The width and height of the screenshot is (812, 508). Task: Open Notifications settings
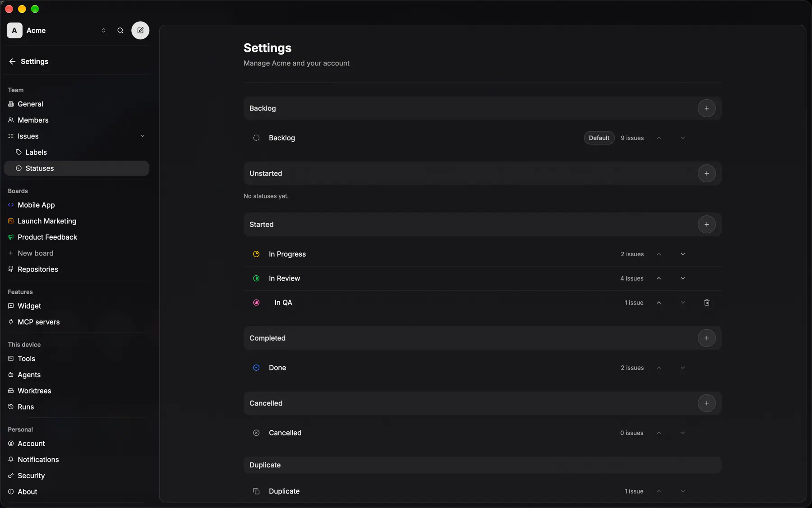point(76,459)
